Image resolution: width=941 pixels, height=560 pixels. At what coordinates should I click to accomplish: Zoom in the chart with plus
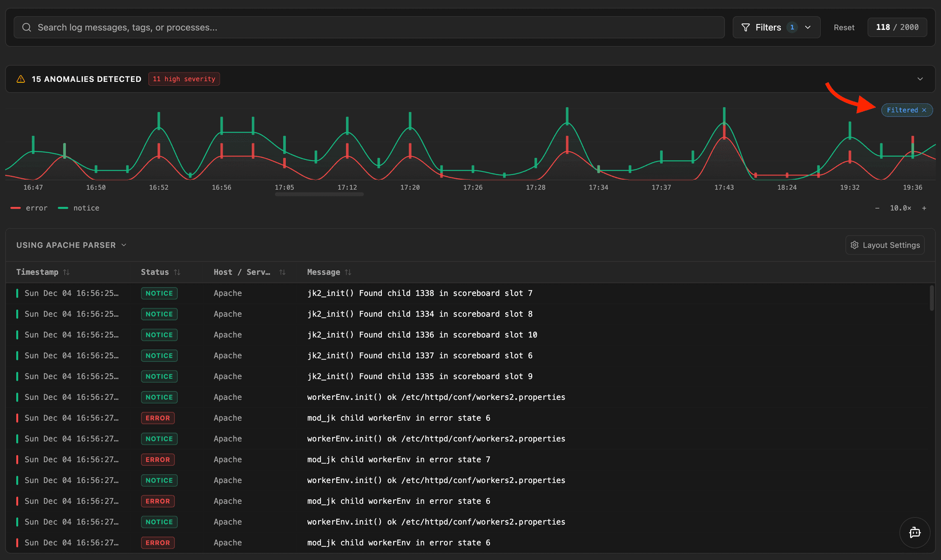coord(924,208)
